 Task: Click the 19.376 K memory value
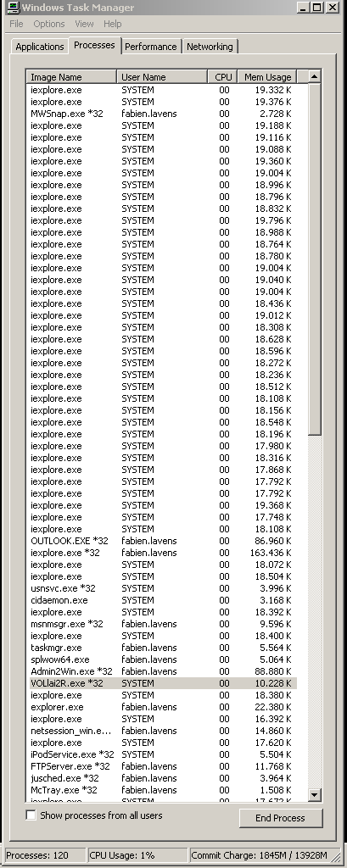point(272,102)
